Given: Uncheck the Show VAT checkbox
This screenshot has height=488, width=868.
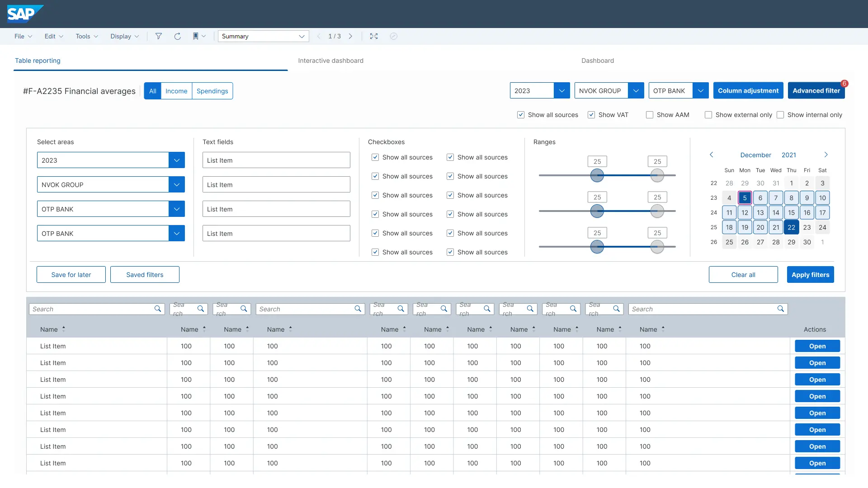Looking at the screenshot, I should coord(591,115).
